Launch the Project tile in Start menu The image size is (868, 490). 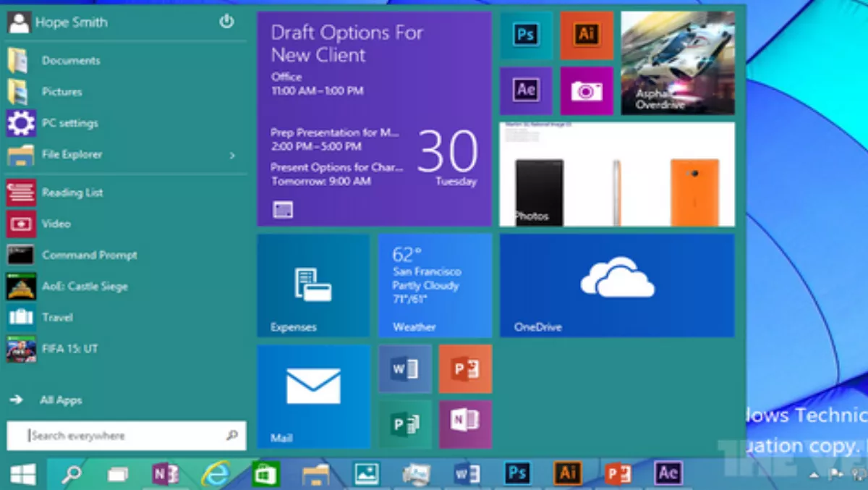point(405,424)
